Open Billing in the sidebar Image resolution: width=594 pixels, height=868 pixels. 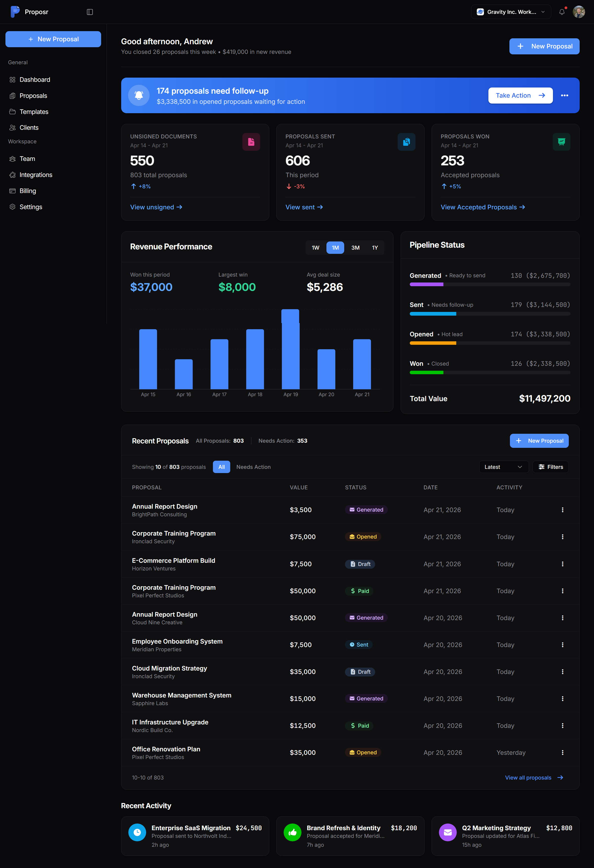[53, 191]
